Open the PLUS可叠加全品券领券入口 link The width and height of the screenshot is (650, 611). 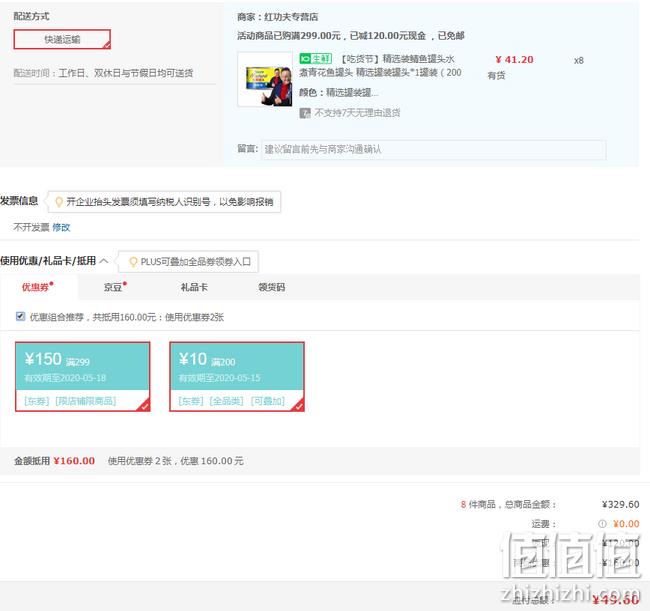point(196,262)
